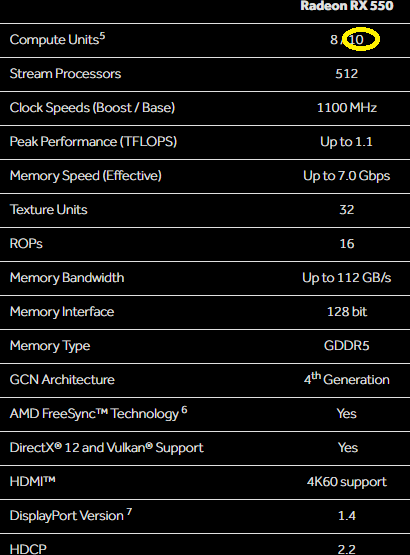Click the Compute Units footnote 5
The width and height of the screenshot is (410, 555).
coord(102,36)
